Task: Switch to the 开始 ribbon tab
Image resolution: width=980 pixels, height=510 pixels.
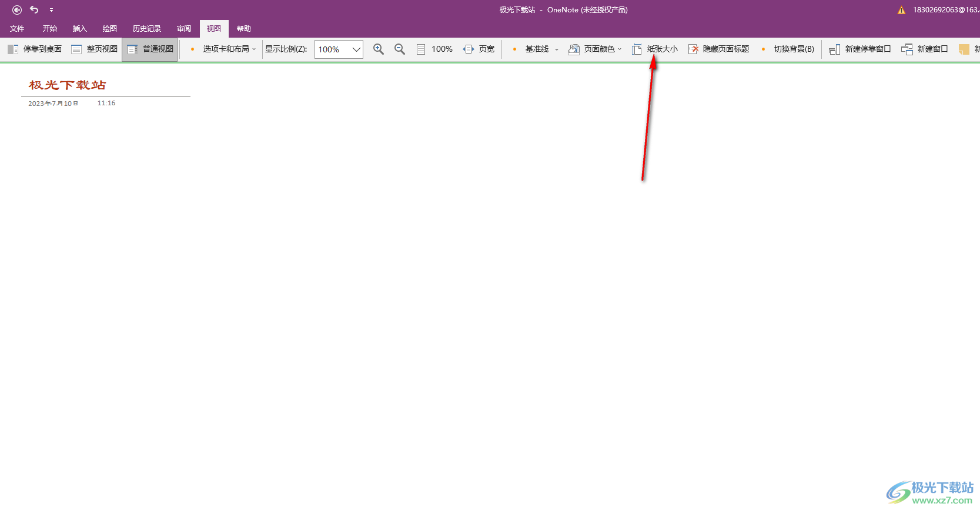Action: coord(49,29)
